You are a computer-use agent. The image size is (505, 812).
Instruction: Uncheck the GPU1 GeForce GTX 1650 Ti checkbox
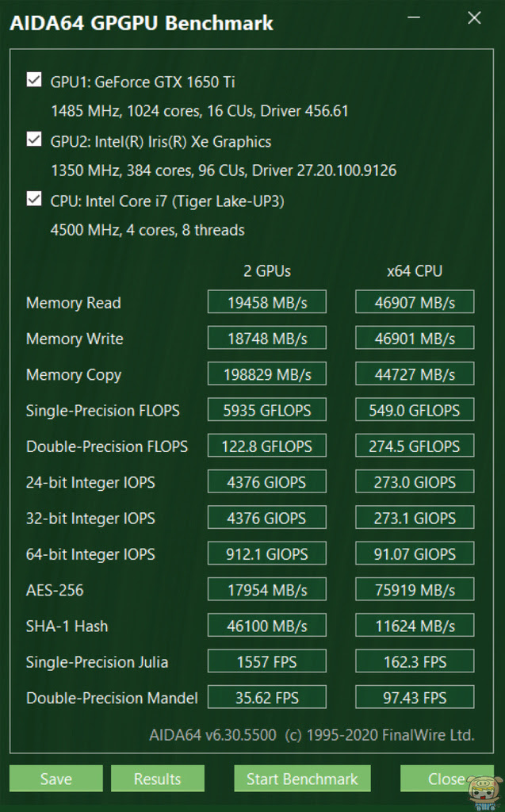[x=34, y=80]
